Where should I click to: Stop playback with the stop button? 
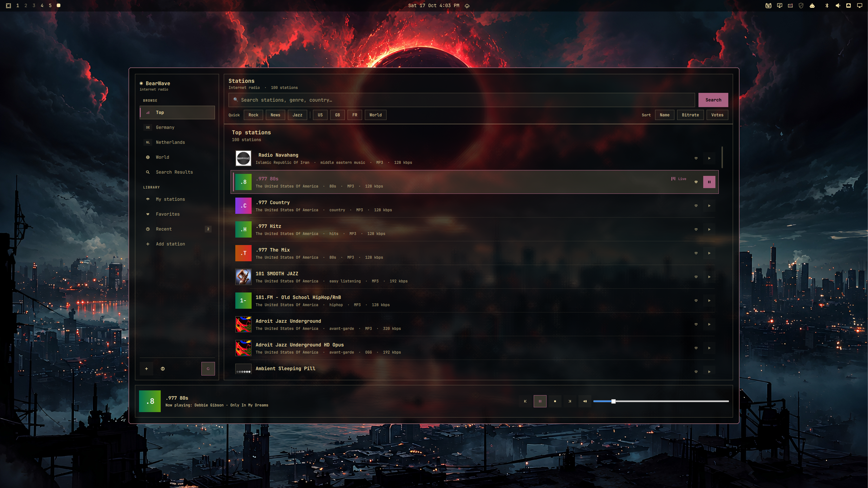[x=555, y=401]
